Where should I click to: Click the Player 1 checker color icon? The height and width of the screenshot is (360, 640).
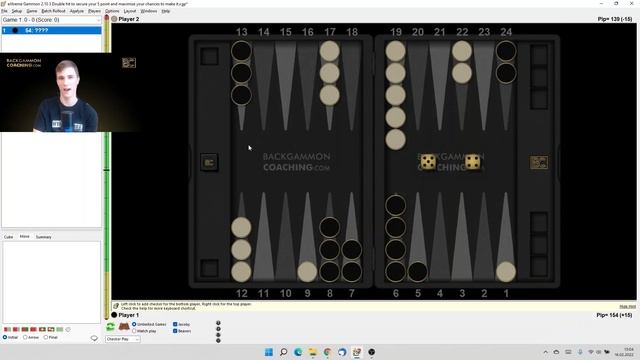[114, 315]
